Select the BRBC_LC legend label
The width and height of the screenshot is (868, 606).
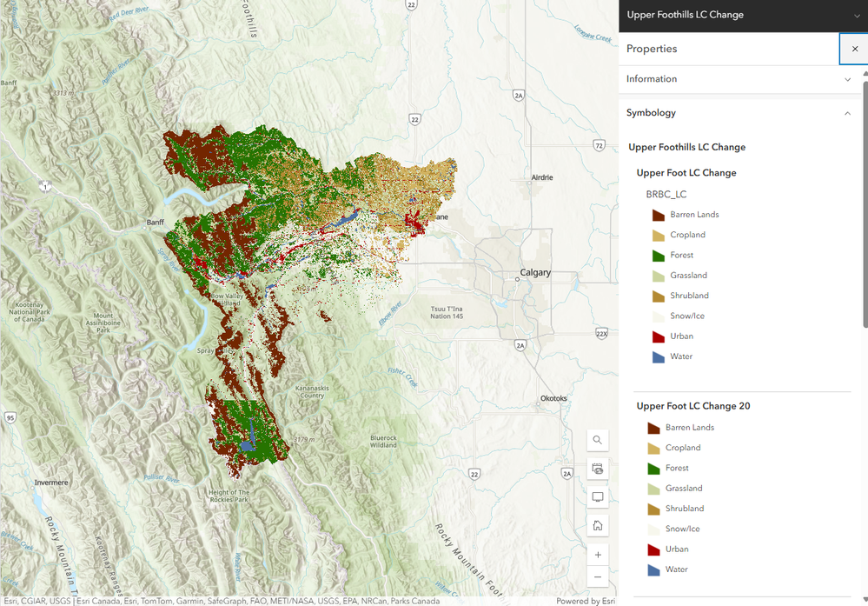click(666, 195)
